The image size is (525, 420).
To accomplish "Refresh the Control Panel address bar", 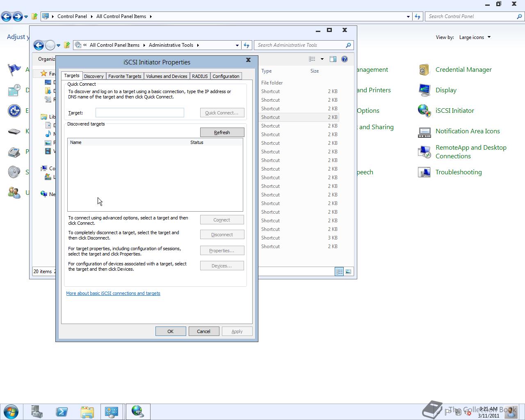I will pyautogui.click(x=418, y=16).
